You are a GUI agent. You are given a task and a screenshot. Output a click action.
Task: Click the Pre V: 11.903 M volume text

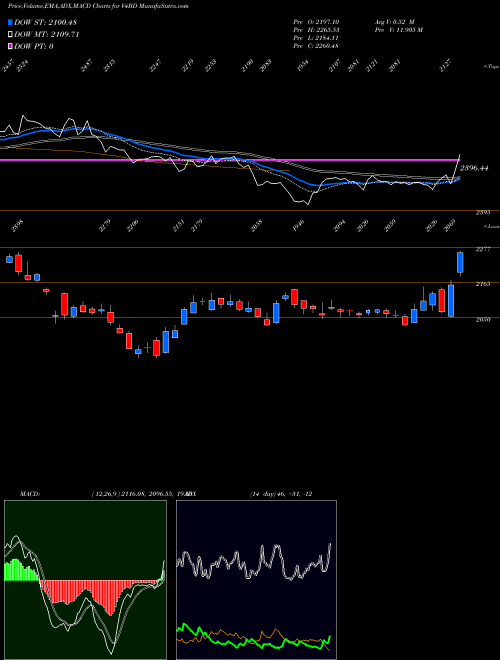[x=398, y=30]
